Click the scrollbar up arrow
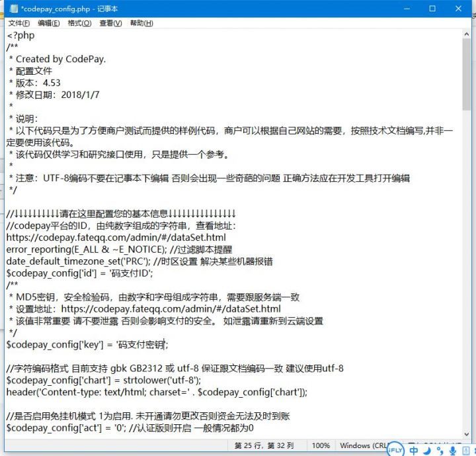The height and width of the screenshot is (456, 476). tap(467, 34)
